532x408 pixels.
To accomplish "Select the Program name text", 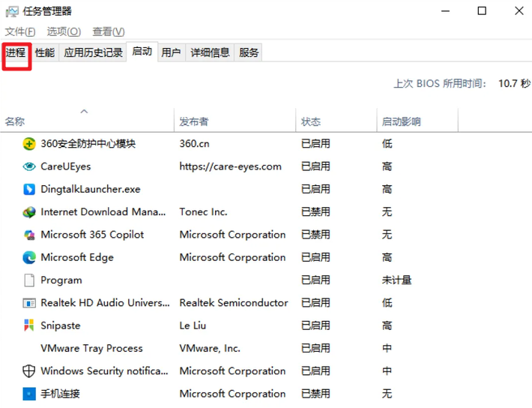I will 61,280.
